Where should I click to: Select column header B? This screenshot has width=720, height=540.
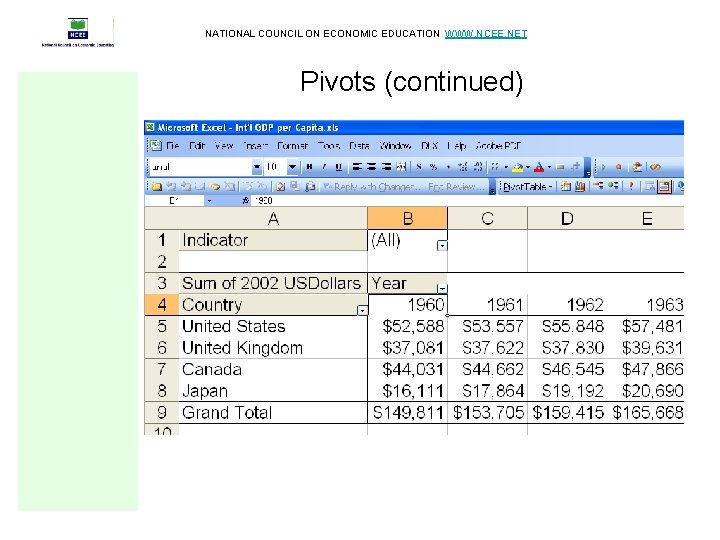click(x=407, y=219)
